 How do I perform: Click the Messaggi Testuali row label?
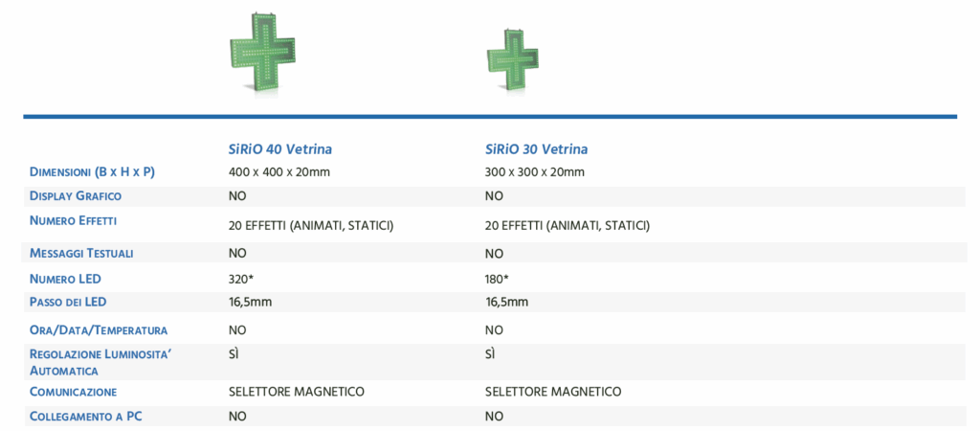coord(81,254)
